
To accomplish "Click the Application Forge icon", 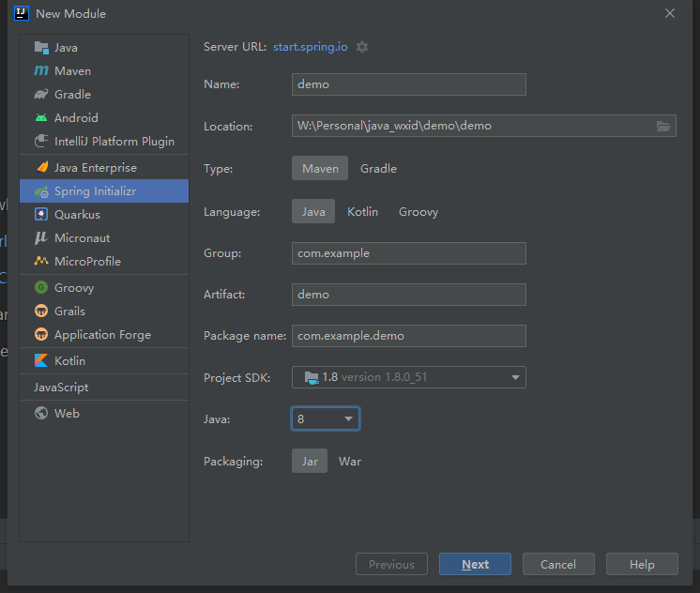I will pyautogui.click(x=41, y=334).
